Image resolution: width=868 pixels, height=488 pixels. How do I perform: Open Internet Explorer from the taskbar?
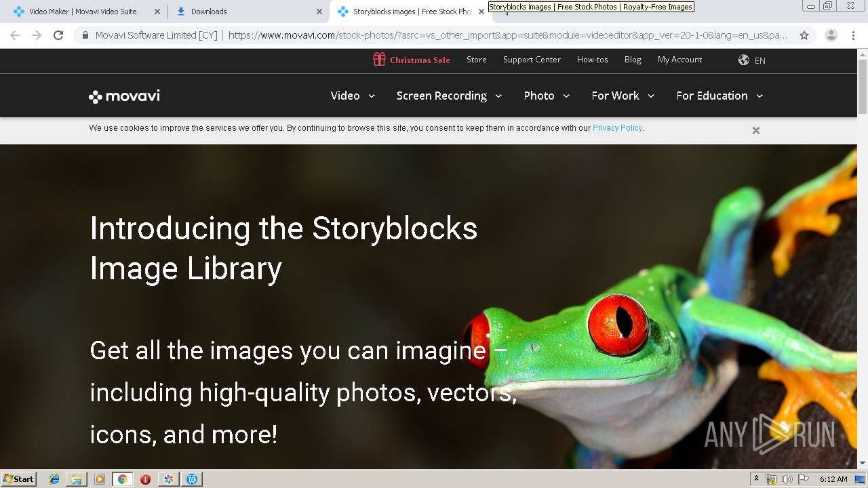pyautogui.click(x=54, y=479)
